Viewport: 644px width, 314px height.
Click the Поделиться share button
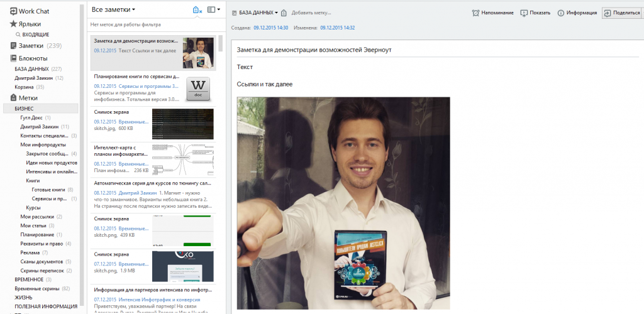[622, 13]
